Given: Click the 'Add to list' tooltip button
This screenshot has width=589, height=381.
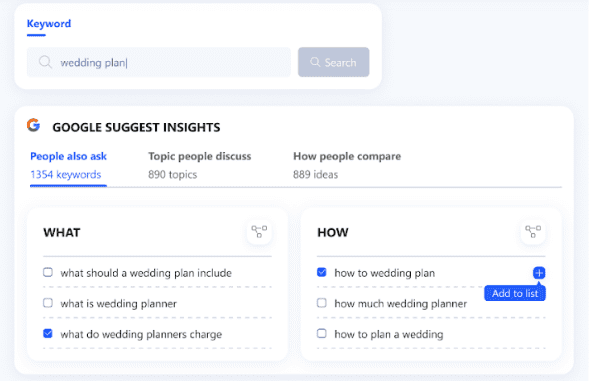Looking at the screenshot, I should [x=515, y=293].
